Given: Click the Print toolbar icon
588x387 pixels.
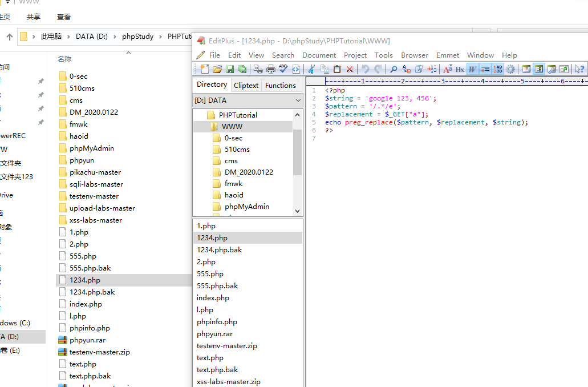Looking at the screenshot, I should [271, 69].
